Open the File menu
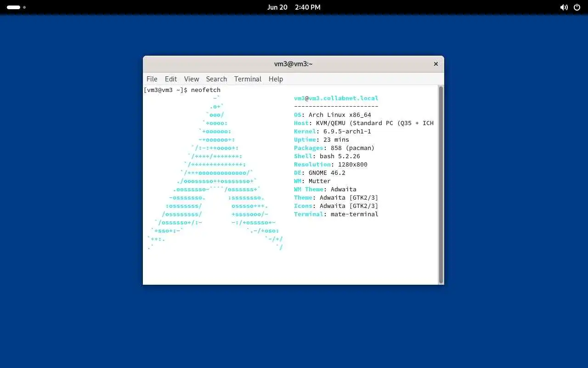This screenshot has width=588, height=368. [x=152, y=79]
